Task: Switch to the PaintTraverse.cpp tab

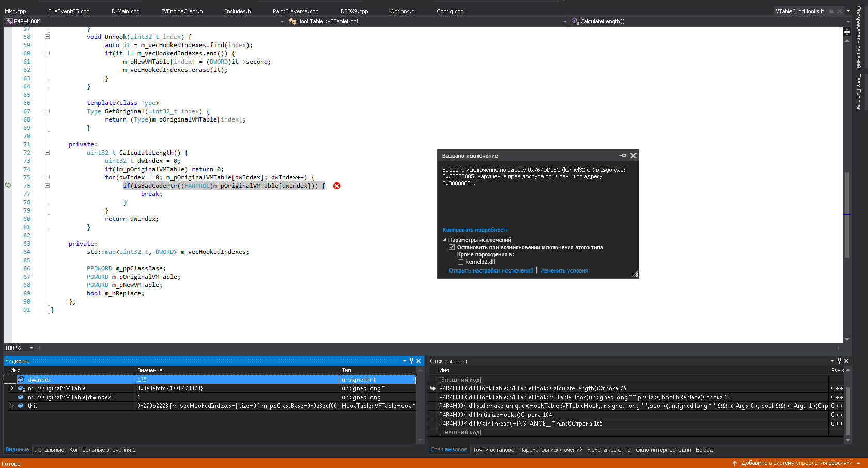Action: tap(296, 11)
